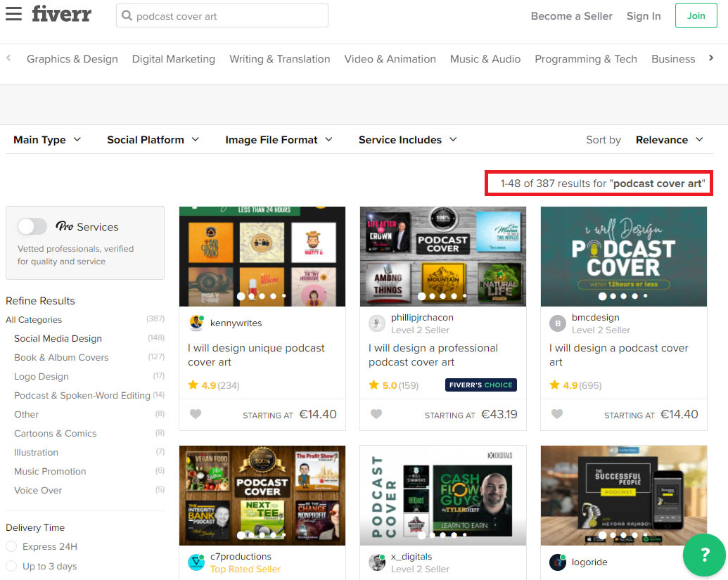Screen dimensions: 728x580
Task: Open phillipjrchacon podcast cover thumbnail
Action: pyautogui.click(x=443, y=257)
